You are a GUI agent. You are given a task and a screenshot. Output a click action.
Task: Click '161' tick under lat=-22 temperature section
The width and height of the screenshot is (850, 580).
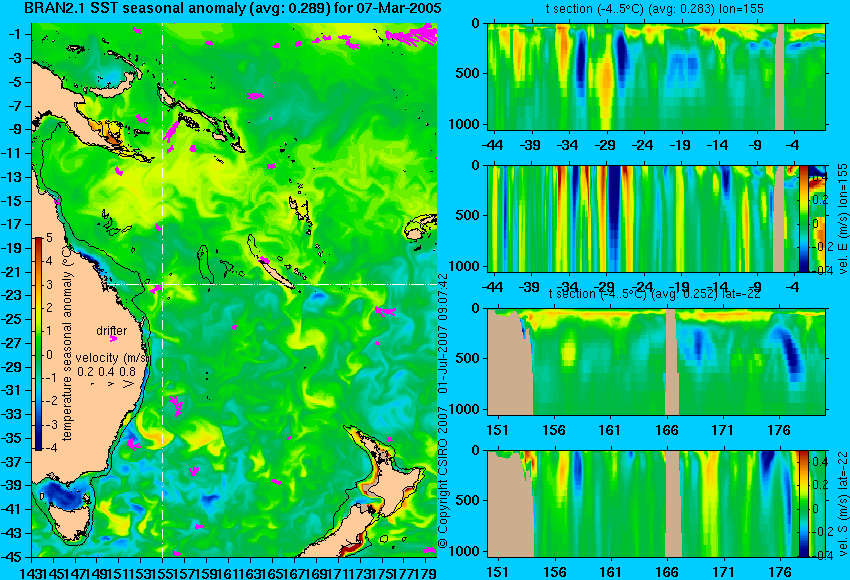point(610,430)
